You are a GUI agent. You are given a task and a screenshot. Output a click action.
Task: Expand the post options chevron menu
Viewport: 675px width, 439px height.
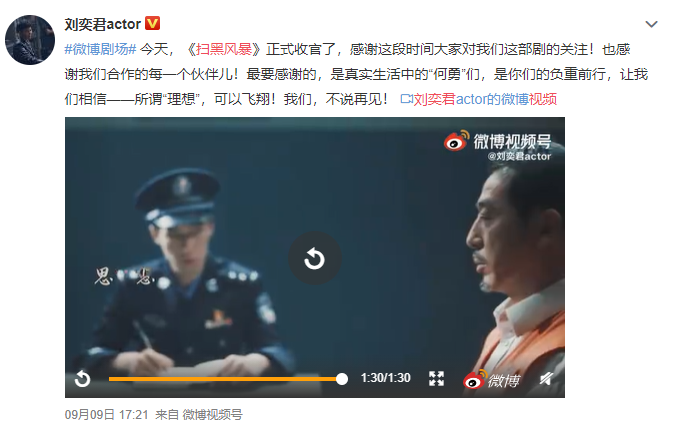point(651,24)
